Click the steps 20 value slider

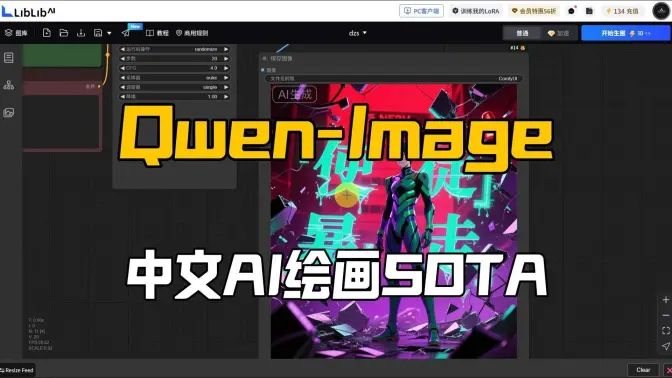174,59
